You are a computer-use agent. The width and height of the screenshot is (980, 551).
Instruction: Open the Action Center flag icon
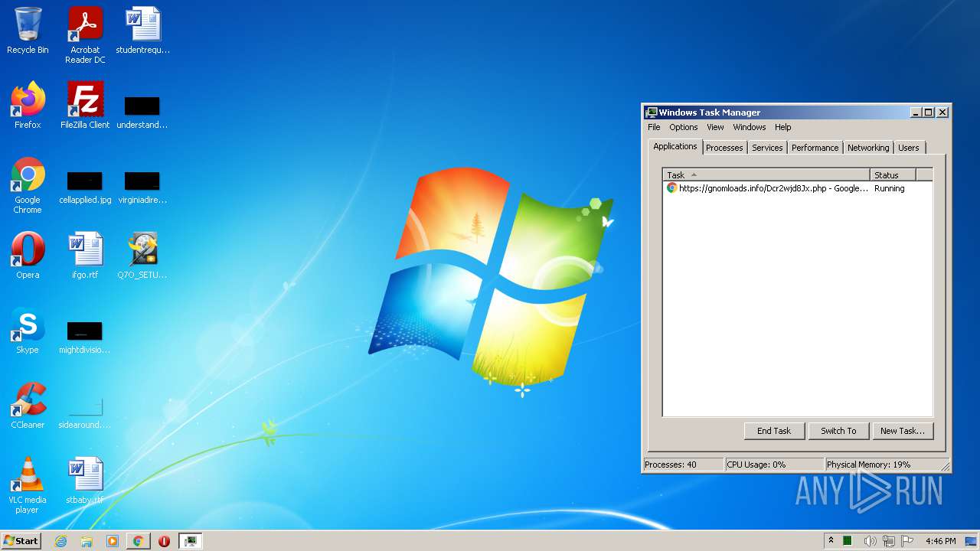907,541
